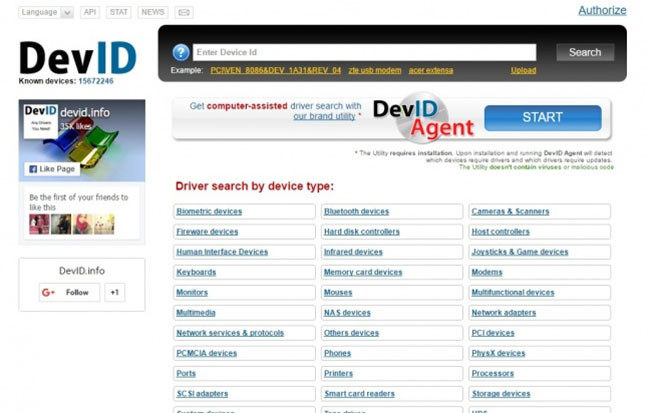
Task: Open the Language dropdown
Action: click(46, 12)
